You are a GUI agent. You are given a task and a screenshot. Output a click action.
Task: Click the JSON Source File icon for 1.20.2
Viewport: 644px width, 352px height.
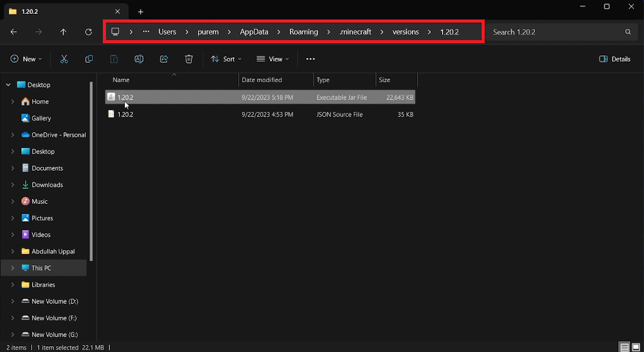[x=111, y=114]
